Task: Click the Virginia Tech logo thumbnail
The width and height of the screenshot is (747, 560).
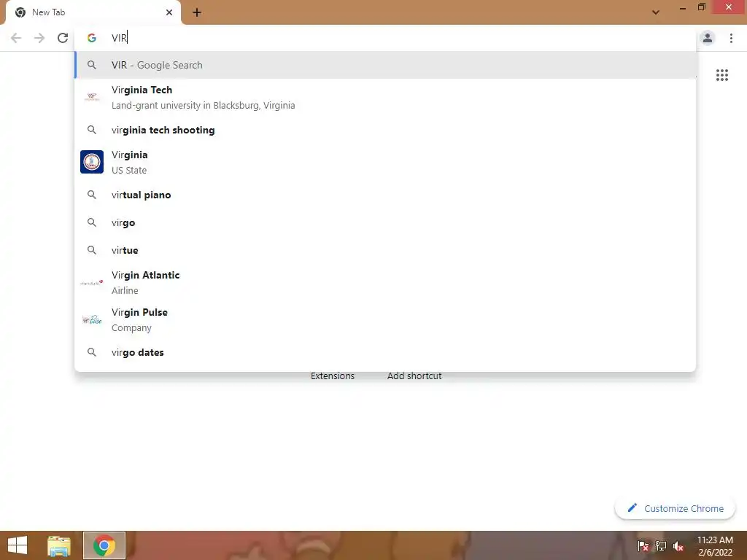Action: (x=92, y=97)
